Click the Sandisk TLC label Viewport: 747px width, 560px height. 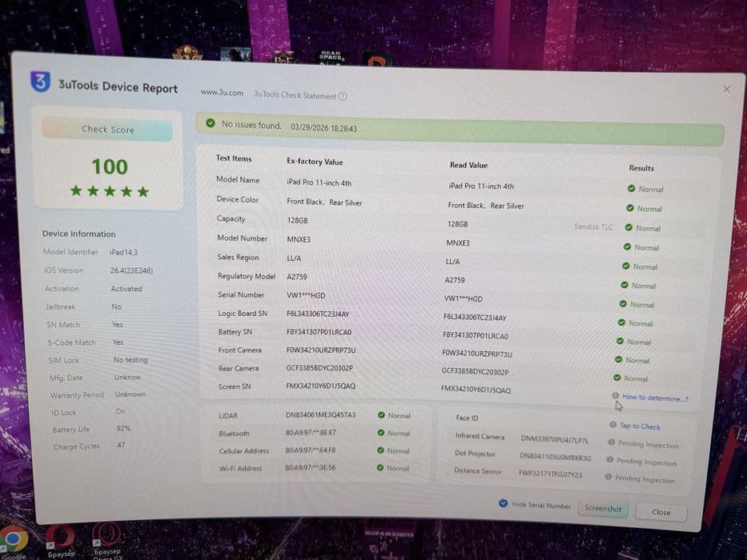pos(593,226)
